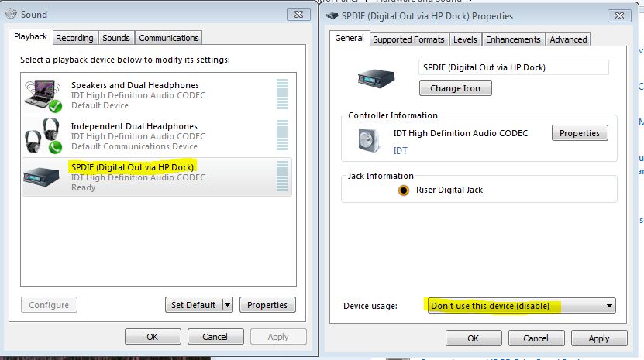Open the Levels tab
Screen dimensions: 644x360
(465, 39)
